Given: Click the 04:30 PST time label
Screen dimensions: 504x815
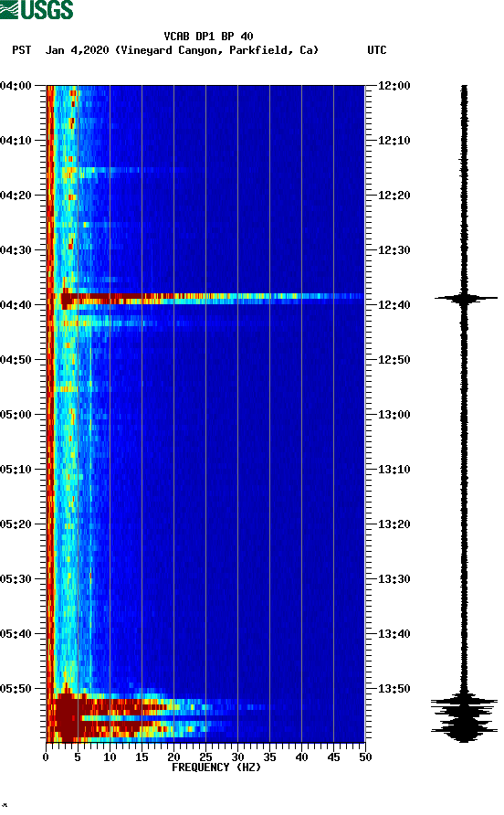Looking at the screenshot, I should point(16,250).
